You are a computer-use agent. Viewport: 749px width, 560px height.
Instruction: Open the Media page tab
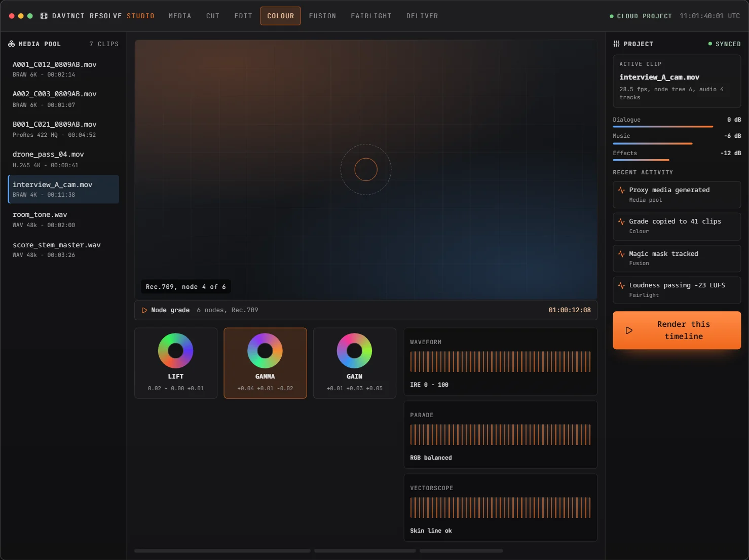[x=180, y=16]
